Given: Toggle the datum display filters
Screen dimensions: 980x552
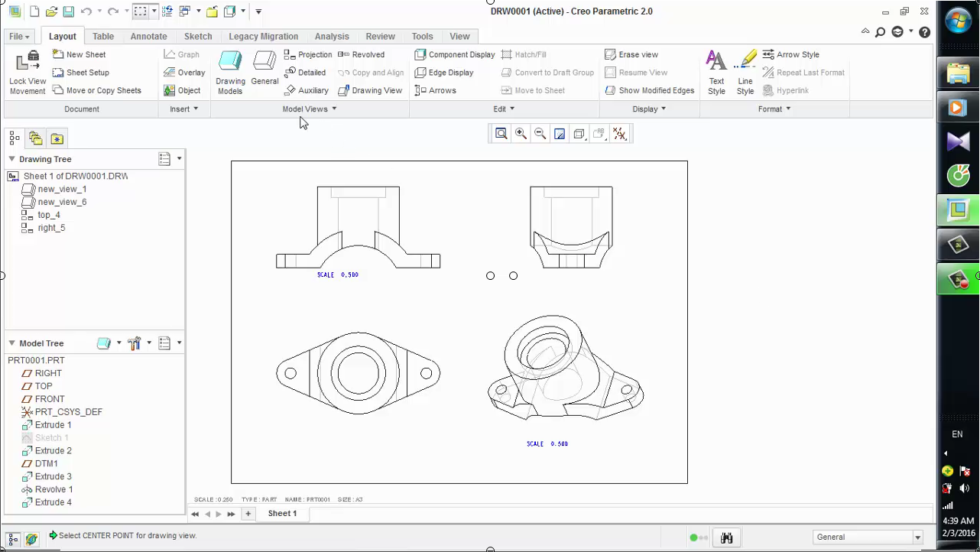Looking at the screenshot, I should pyautogui.click(x=620, y=134).
